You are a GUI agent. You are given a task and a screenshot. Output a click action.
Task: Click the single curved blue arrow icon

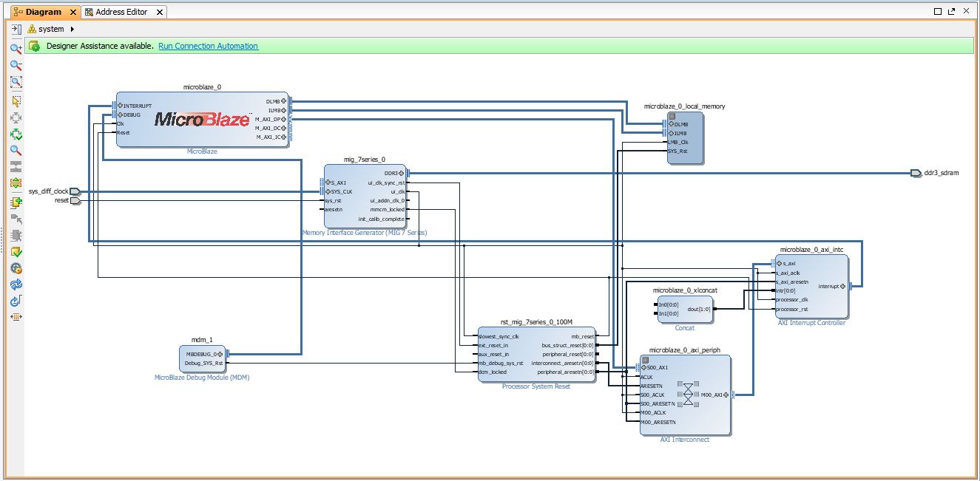[x=16, y=301]
